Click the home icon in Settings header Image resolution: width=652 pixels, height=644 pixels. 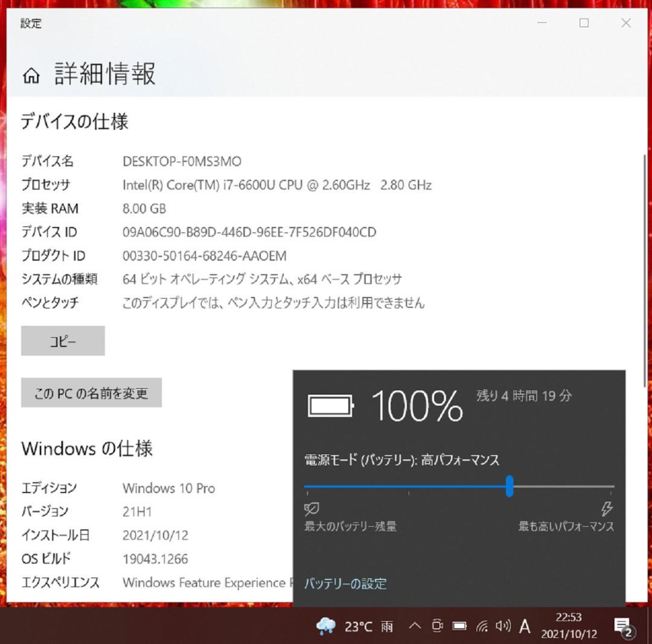point(31,75)
